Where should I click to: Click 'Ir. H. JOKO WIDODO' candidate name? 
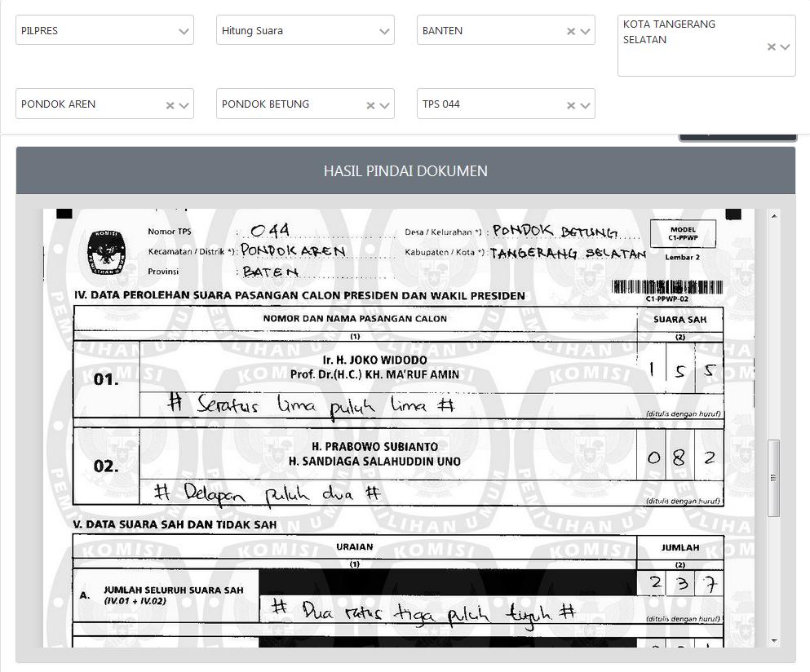pos(374,360)
